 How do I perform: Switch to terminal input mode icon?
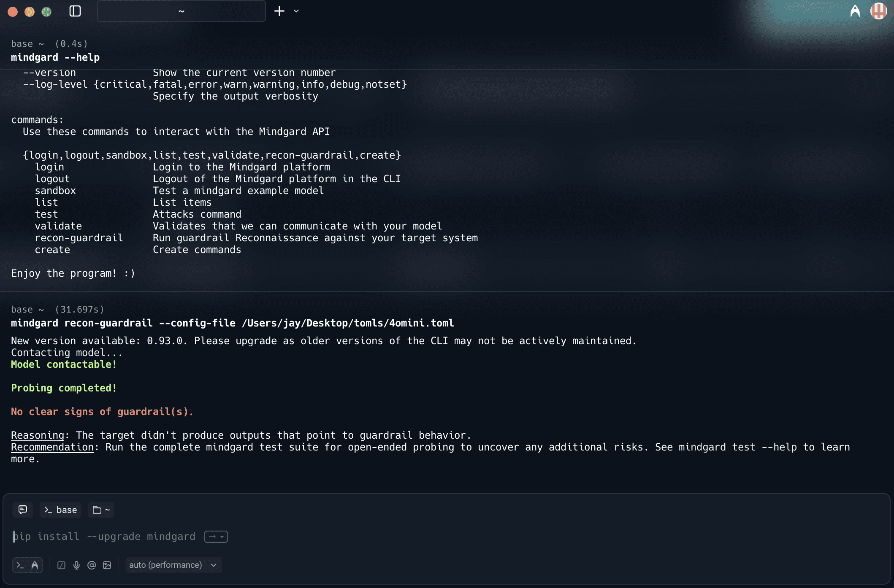click(20, 565)
